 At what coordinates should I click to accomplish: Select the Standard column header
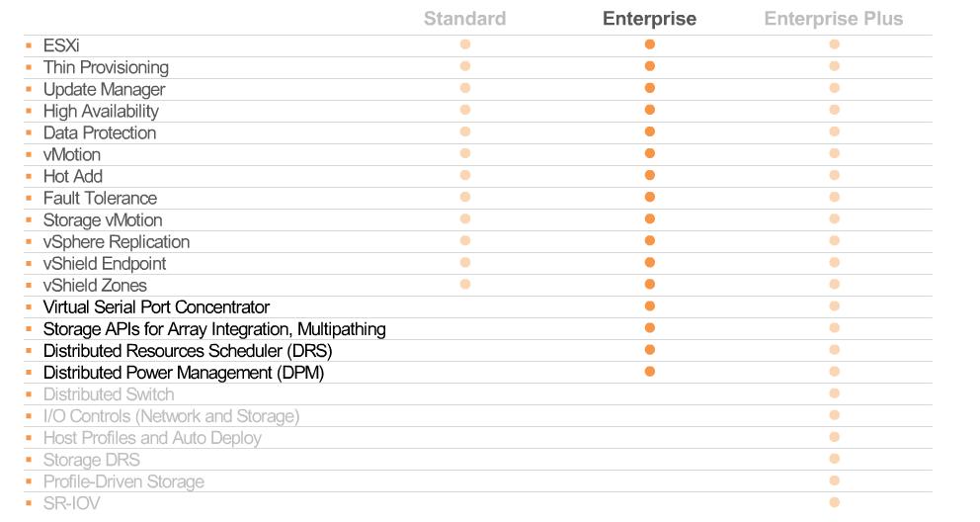click(465, 19)
